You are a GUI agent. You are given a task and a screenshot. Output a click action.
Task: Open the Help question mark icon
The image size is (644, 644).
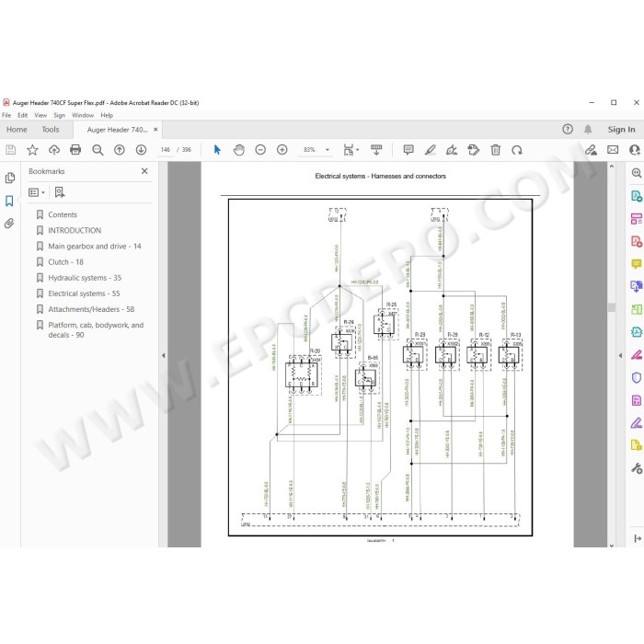tap(568, 130)
